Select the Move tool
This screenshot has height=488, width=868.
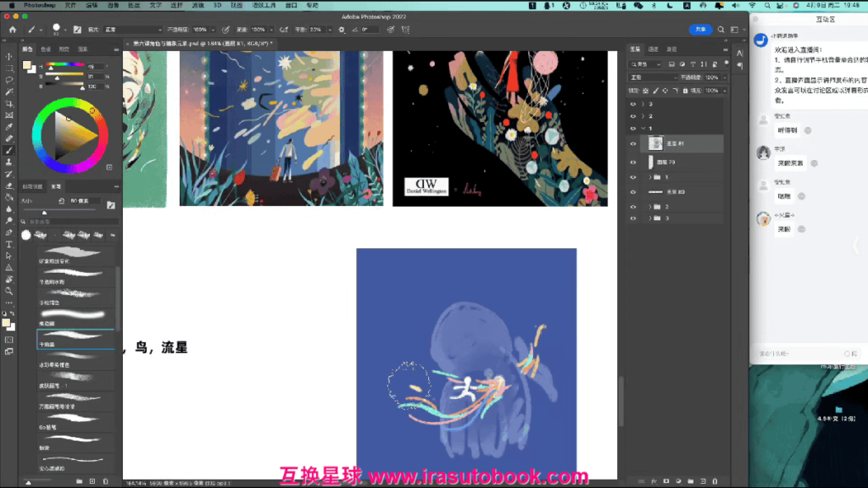tap(8, 57)
